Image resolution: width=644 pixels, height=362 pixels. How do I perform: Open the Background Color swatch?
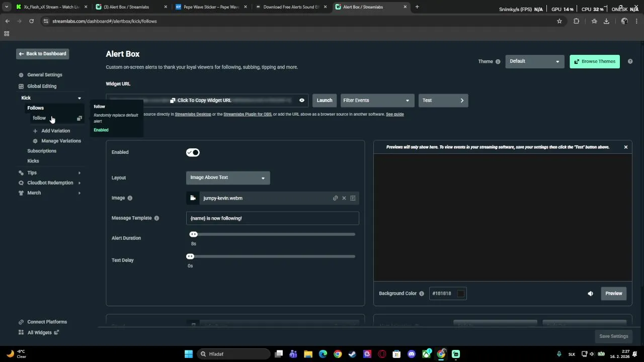(x=461, y=294)
